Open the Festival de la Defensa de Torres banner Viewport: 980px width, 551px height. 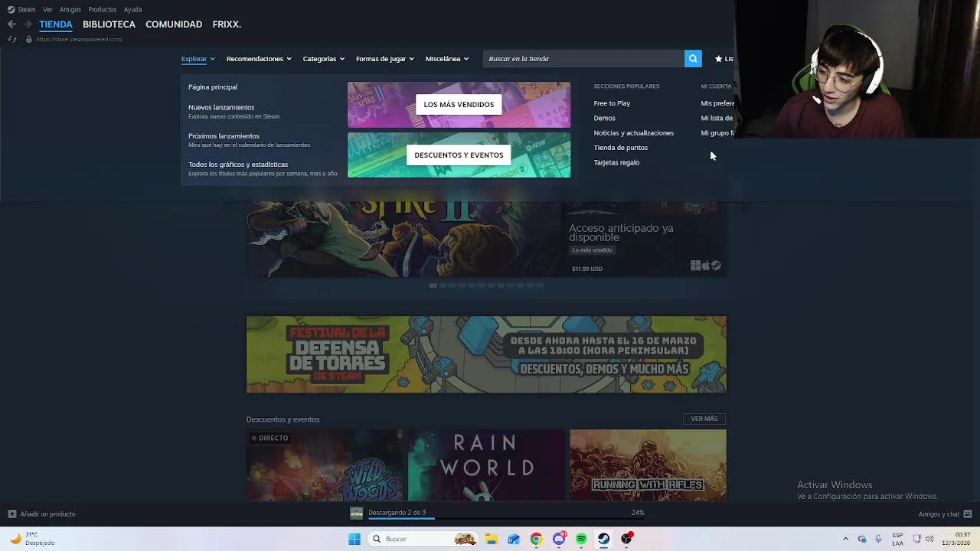[x=486, y=354]
